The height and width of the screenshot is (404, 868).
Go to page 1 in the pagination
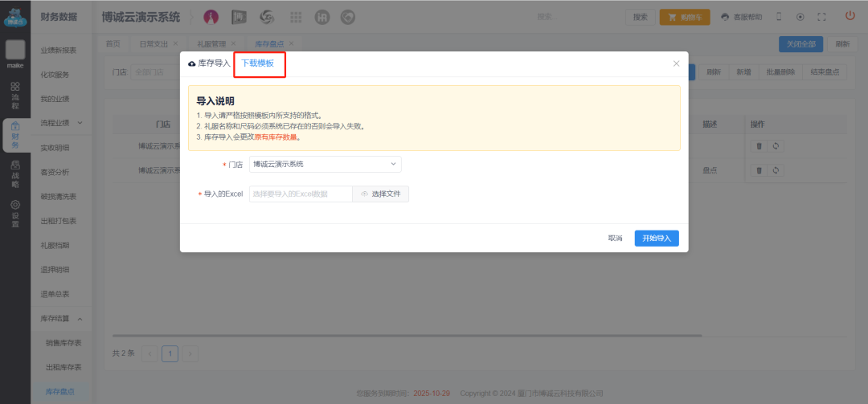click(170, 353)
